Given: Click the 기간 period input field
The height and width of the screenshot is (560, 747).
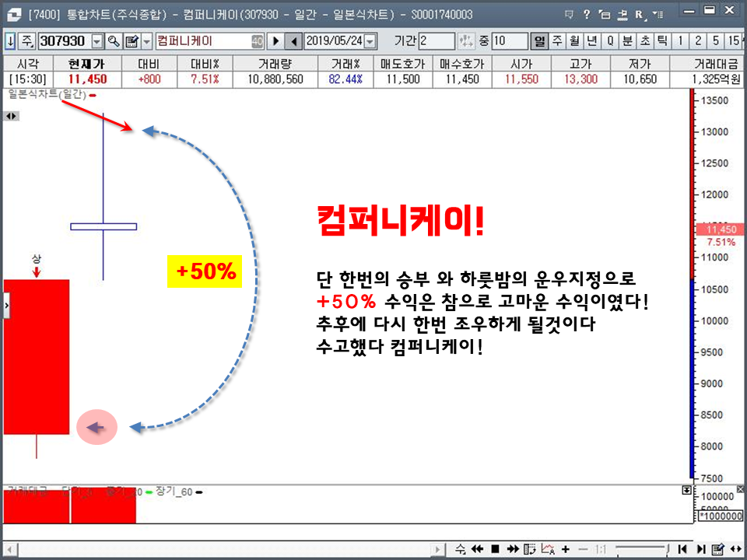Looking at the screenshot, I should point(436,41).
